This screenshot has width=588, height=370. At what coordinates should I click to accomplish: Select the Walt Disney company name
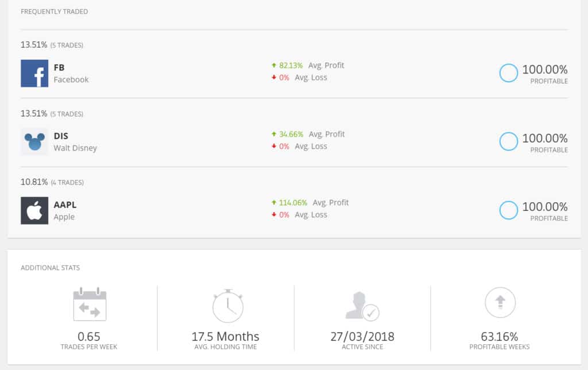click(x=75, y=148)
